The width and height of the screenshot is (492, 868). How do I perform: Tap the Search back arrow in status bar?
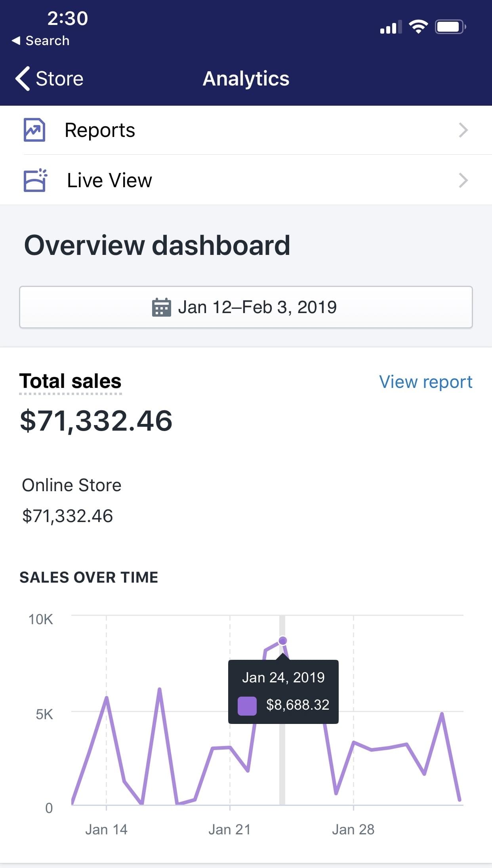pos(16,40)
